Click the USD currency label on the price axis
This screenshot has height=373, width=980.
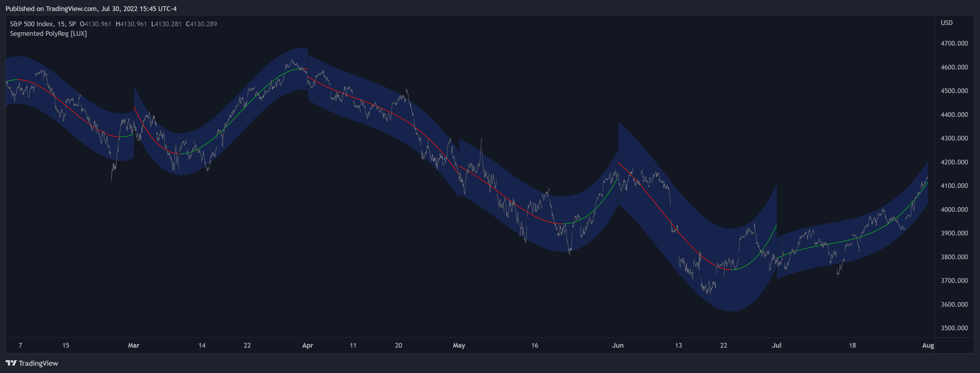pos(947,23)
